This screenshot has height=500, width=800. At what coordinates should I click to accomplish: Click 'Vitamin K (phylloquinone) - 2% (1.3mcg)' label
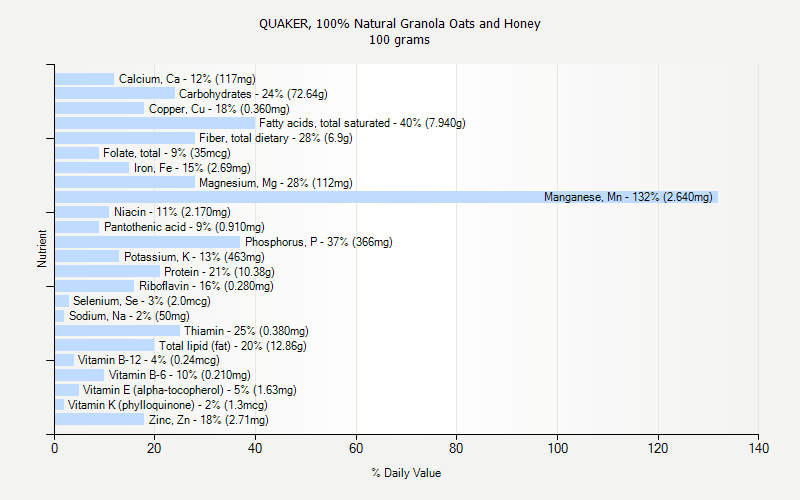[168, 405]
